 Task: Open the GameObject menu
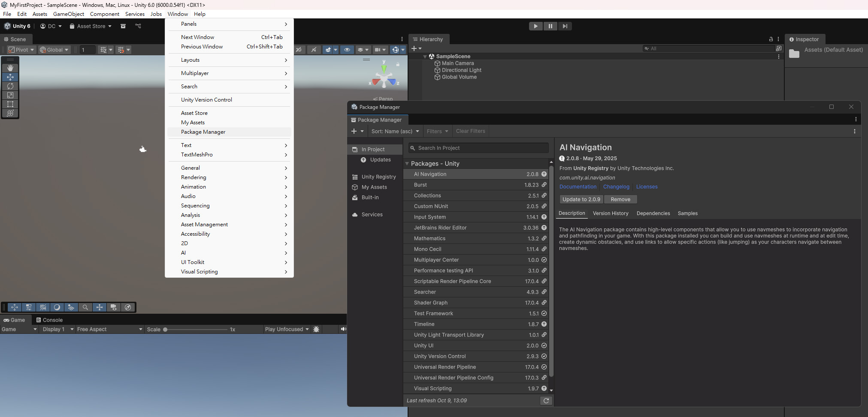[x=69, y=14]
